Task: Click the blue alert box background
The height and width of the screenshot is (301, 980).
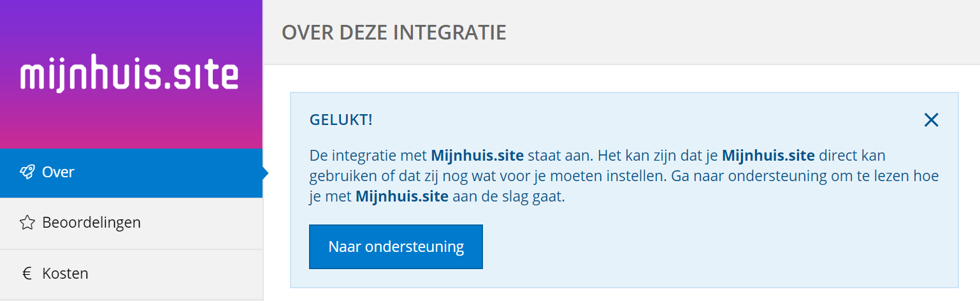Action: coord(701,249)
